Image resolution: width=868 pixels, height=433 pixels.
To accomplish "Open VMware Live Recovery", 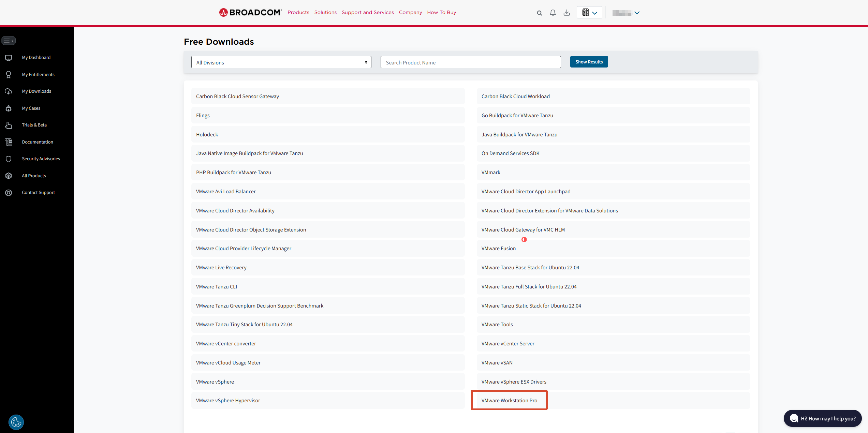I will [x=328, y=268].
